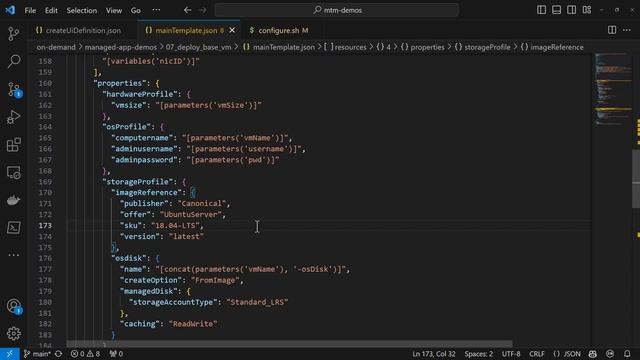640x360 pixels.
Task: Close the mainTemplate.json tab
Action: point(232,30)
